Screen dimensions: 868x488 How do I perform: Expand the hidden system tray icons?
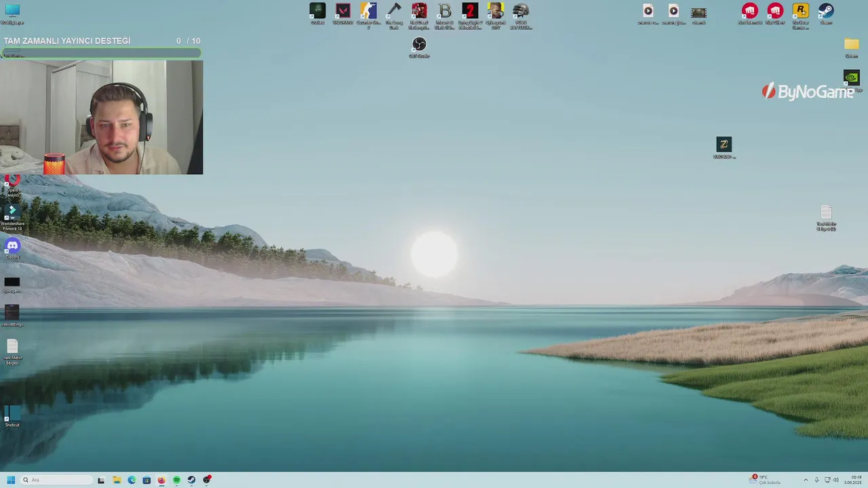point(806,480)
